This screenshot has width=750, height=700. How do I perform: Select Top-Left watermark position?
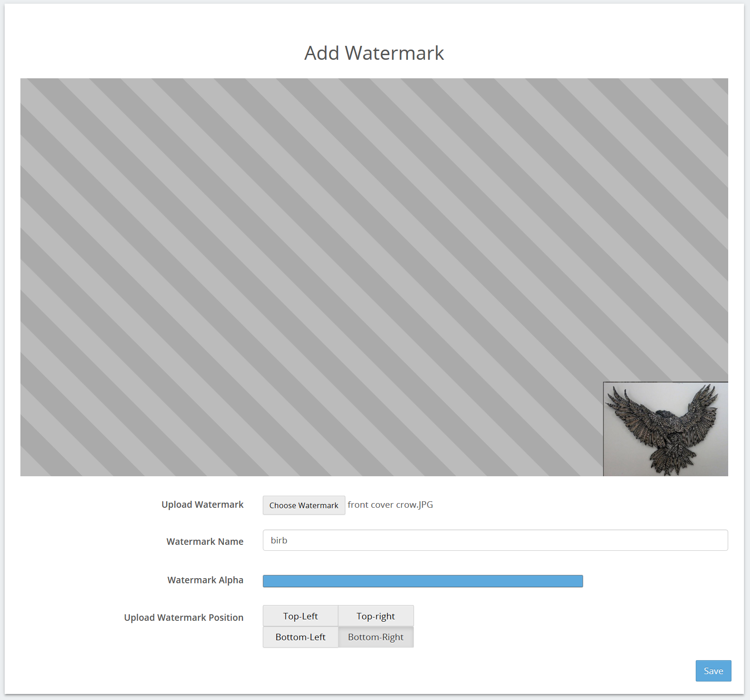click(x=300, y=616)
